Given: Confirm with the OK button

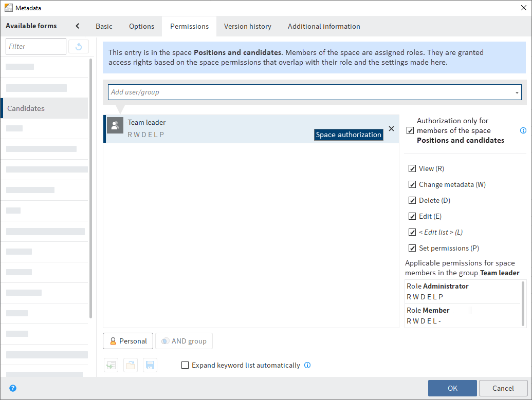Looking at the screenshot, I should tap(452, 388).
